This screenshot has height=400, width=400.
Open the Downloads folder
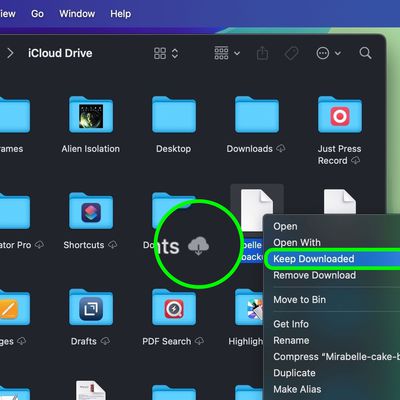point(257,115)
